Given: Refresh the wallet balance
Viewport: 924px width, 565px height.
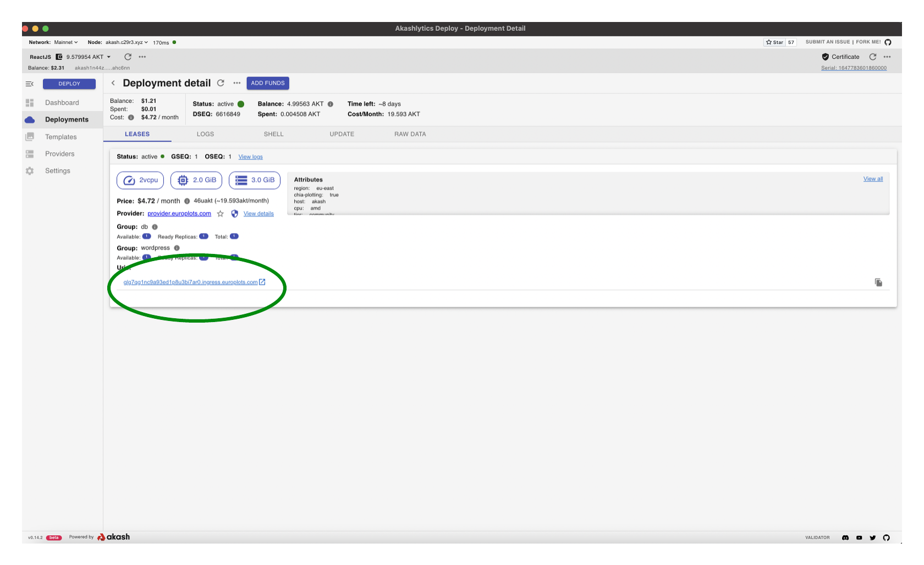Looking at the screenshot, I should pos(128,57).
